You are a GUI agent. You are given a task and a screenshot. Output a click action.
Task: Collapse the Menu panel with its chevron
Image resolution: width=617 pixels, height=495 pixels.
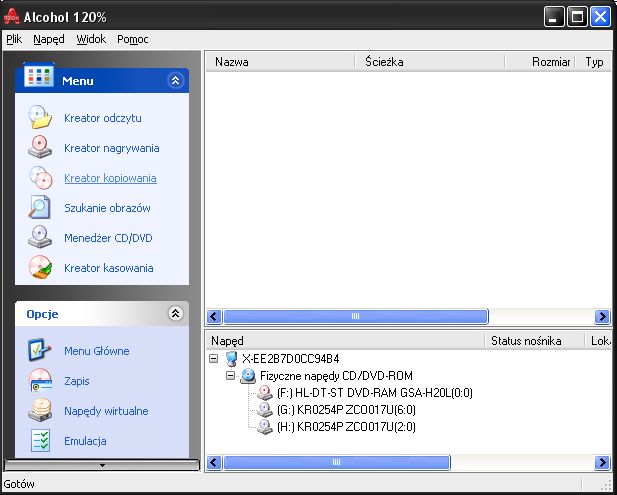[175, 81]
